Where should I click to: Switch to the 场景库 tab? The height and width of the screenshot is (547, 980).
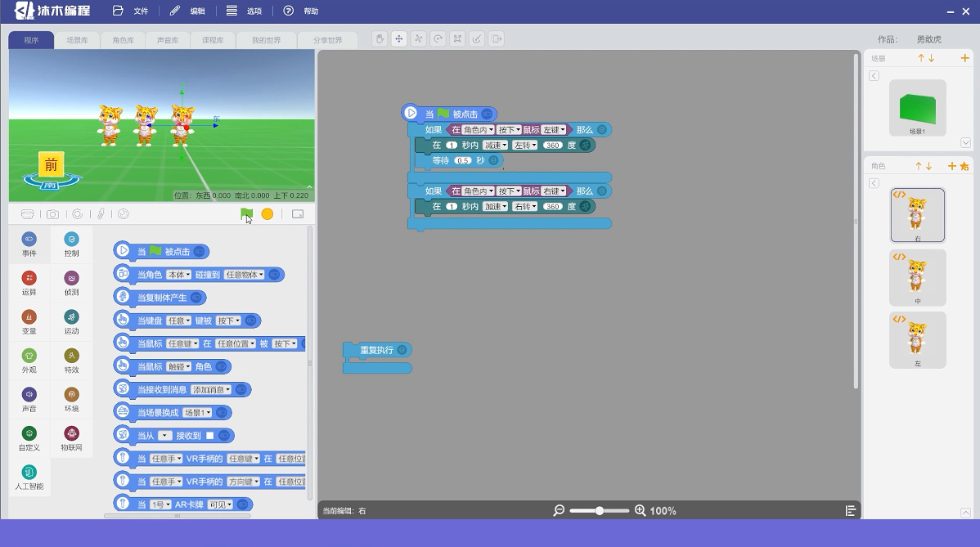[78, 40]
